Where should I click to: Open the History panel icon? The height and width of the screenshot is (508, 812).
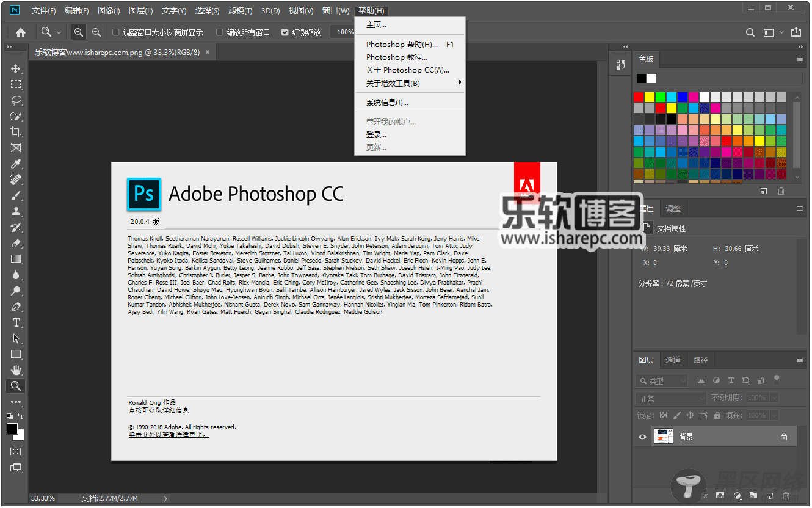point(621,65)
